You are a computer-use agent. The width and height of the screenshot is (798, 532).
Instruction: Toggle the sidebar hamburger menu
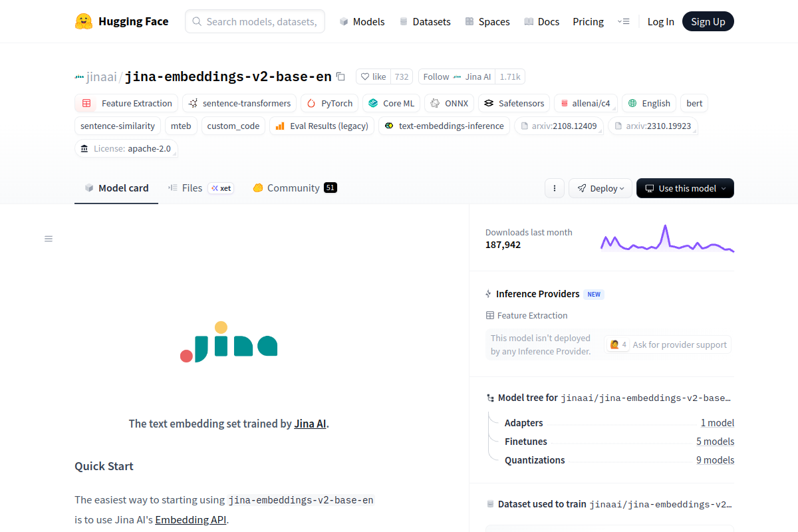pyautogui.click(x=48, y=238)
